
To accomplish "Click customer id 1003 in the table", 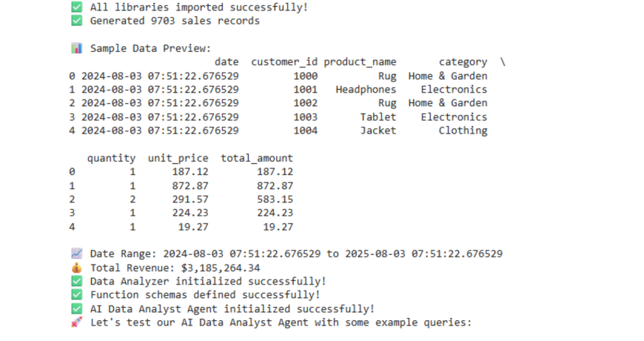I will (x=305, y=117).
